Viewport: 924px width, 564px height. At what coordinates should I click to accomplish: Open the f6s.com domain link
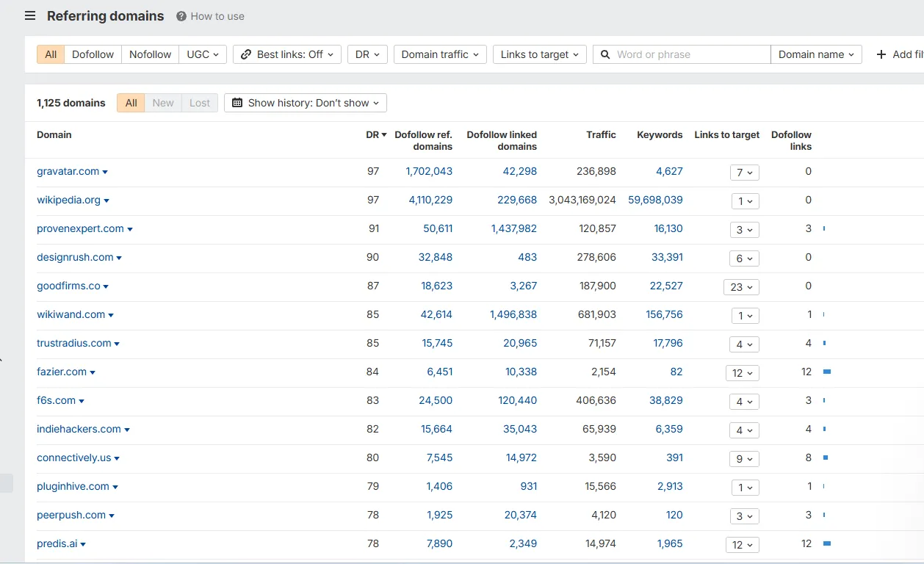(x=56, y=400)
